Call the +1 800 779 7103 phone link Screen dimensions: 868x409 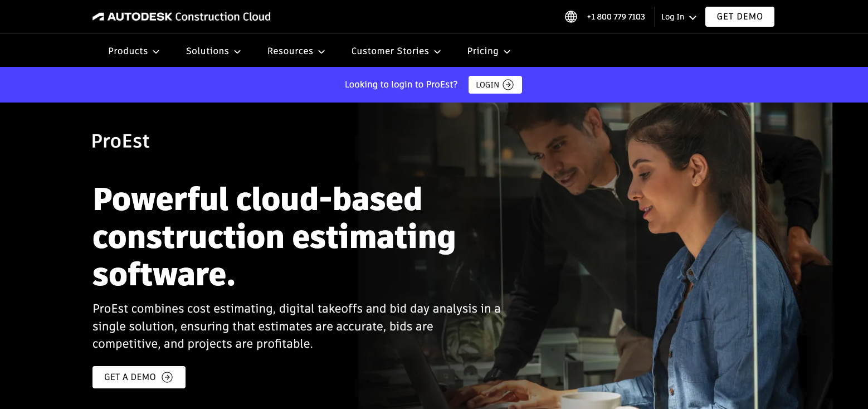tap(616, 17)
